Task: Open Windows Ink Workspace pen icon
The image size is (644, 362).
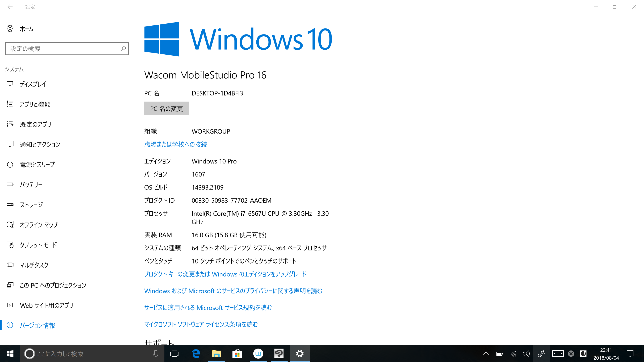Action: click(x=541, y=354)
